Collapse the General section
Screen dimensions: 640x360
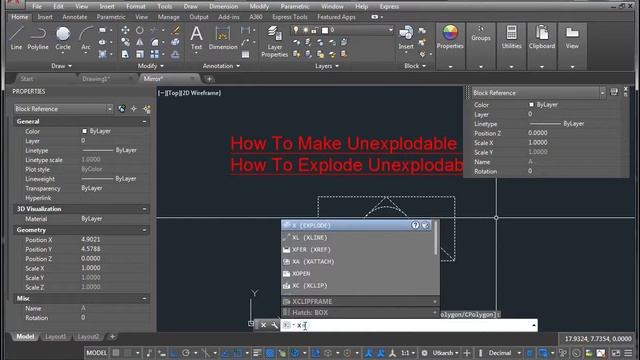[x=144, y=122]
